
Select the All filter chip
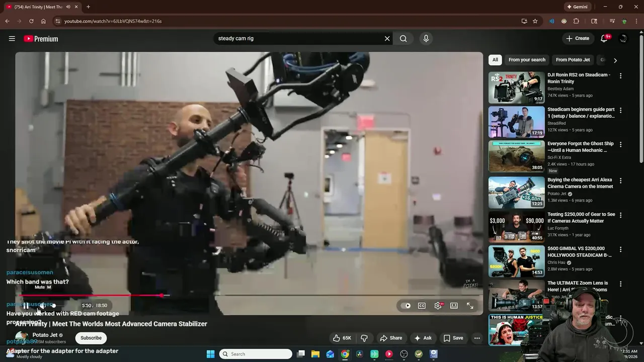(495, 60)
